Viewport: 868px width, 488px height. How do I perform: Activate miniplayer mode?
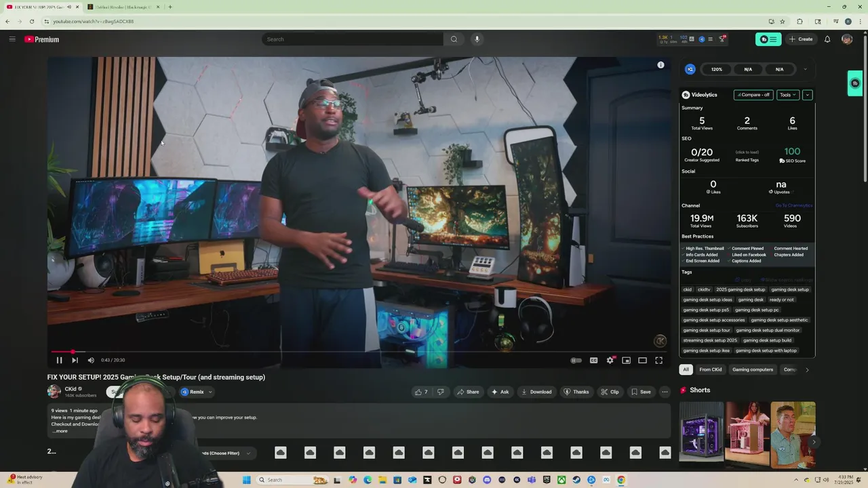point(626,361)
